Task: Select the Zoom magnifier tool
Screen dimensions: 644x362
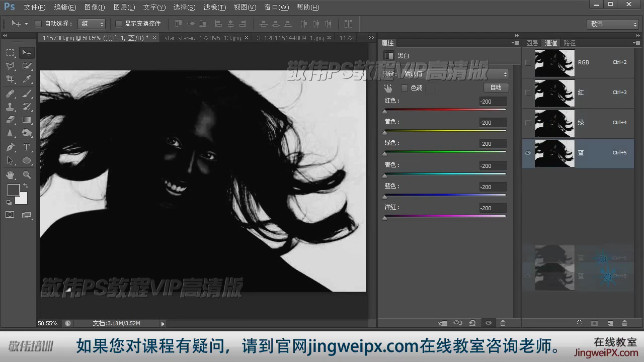Action: tap(27, 175)
